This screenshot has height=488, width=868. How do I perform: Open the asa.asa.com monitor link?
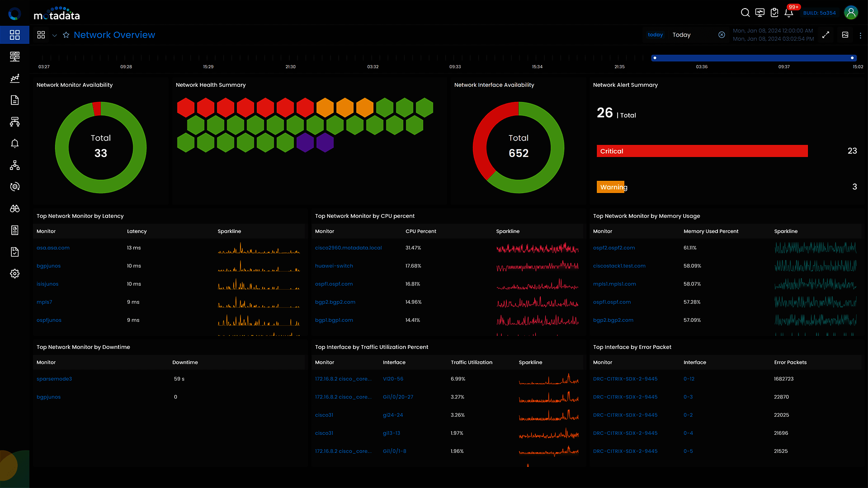coord(53,248)
